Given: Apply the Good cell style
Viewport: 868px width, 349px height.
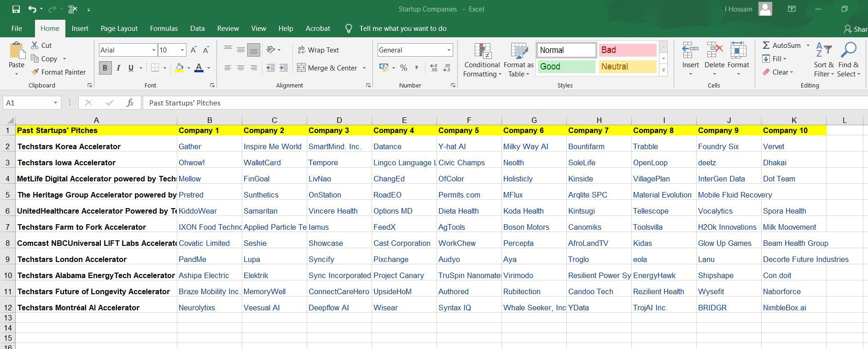Looking at the screenshot, I should (566, 66).
